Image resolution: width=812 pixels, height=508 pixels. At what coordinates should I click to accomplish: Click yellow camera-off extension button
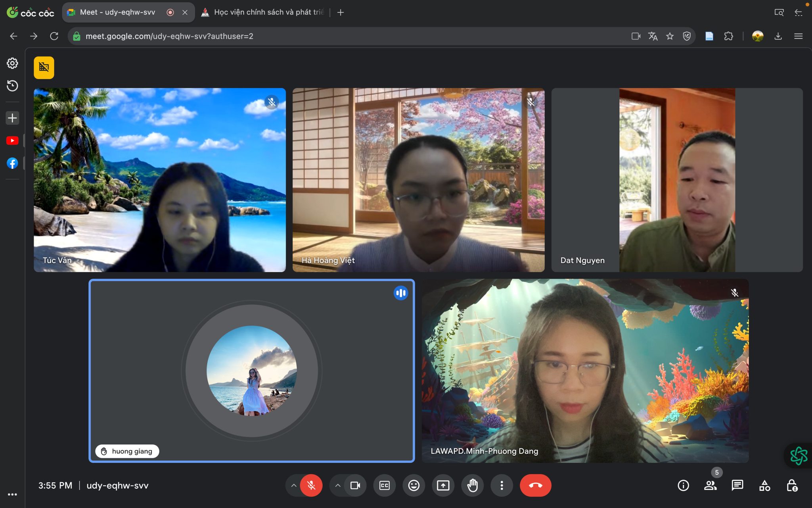click(x=44, y=67)
